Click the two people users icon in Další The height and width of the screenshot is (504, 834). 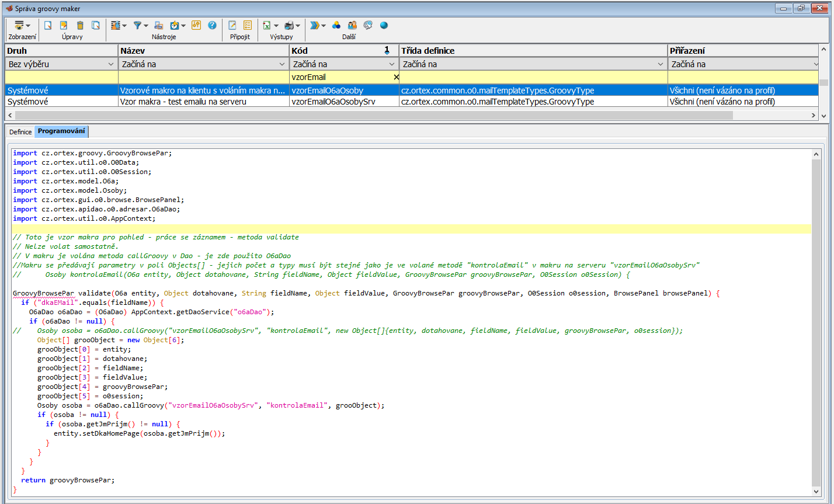point(352,26)
